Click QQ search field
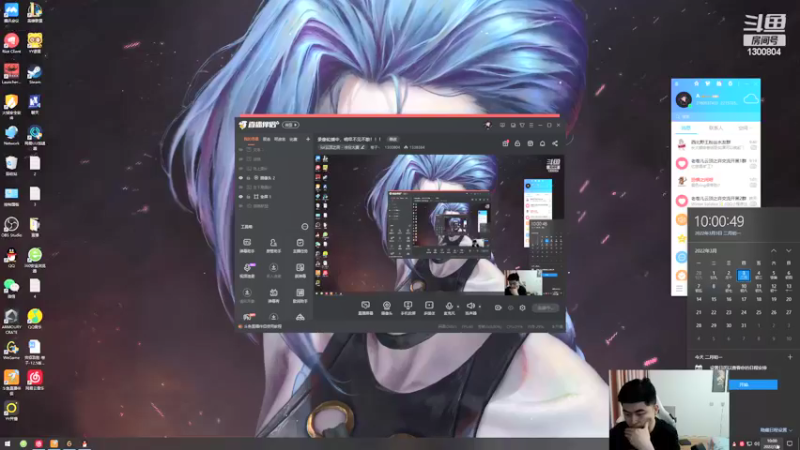 [x=716, y=116]
